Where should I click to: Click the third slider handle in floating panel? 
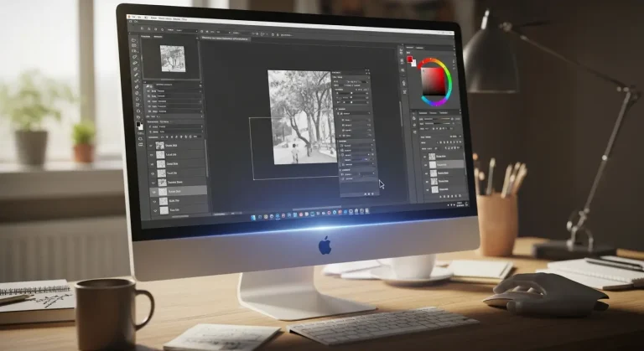351,102
